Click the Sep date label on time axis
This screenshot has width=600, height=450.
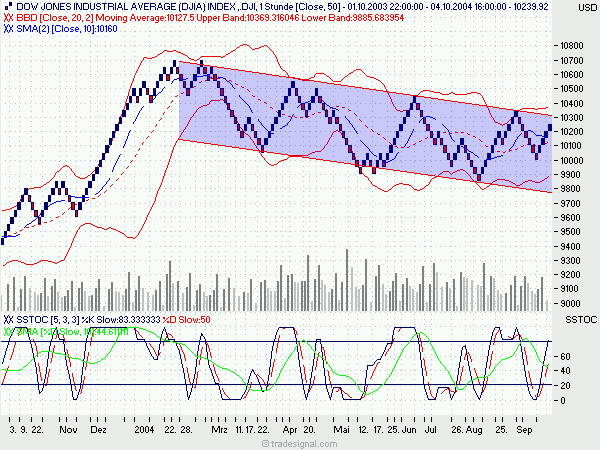[524, 430]
